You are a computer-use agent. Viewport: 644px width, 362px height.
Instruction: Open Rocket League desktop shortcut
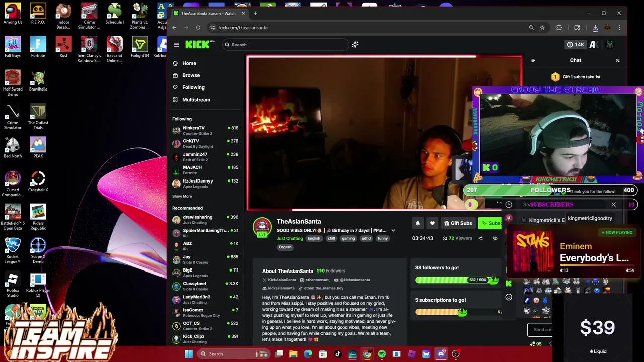[13, 251]
